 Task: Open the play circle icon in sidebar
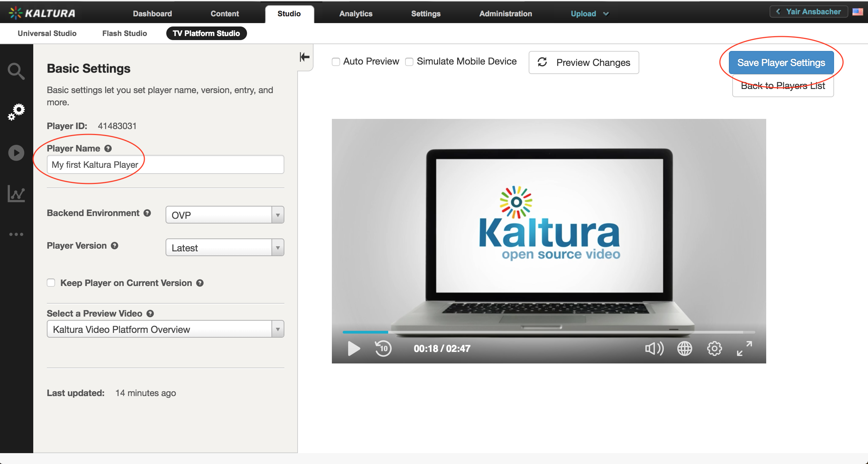click(16, 153)
